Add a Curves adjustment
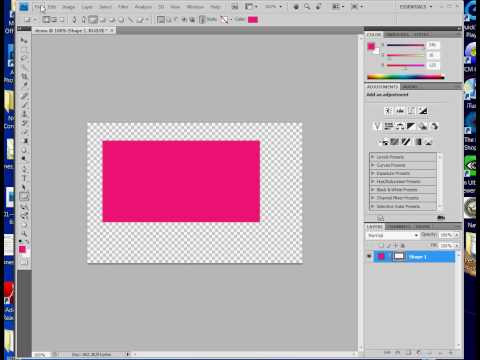 click(x=411, y=111)
